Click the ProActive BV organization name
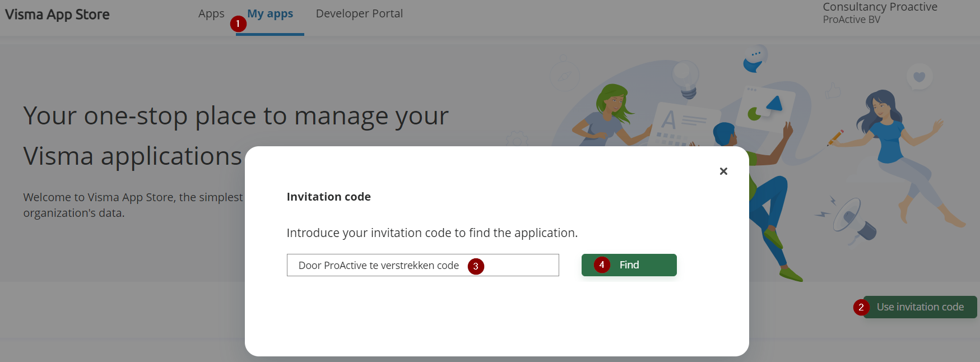Viewport: 980px width, 362px height. (x=851, y=20)
